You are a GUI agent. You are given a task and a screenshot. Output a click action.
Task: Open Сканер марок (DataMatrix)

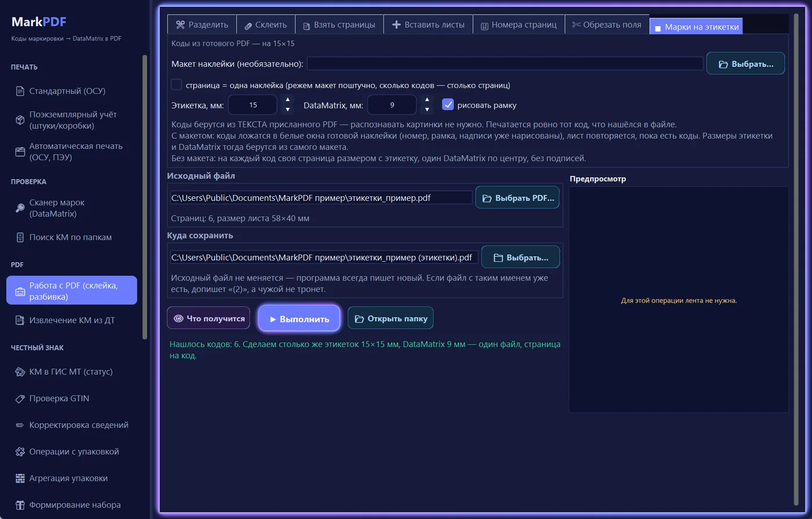click(71, 208)
